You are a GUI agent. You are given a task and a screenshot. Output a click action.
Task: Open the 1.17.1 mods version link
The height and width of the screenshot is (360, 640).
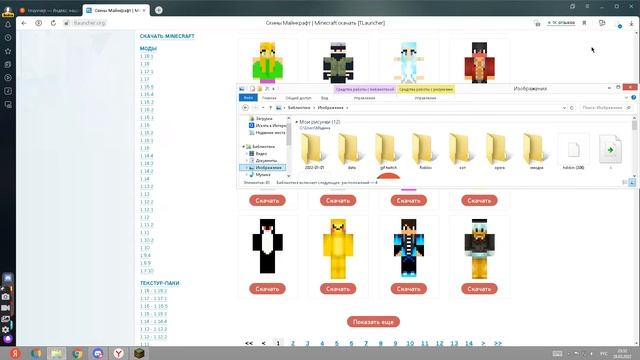click(146, 71)
